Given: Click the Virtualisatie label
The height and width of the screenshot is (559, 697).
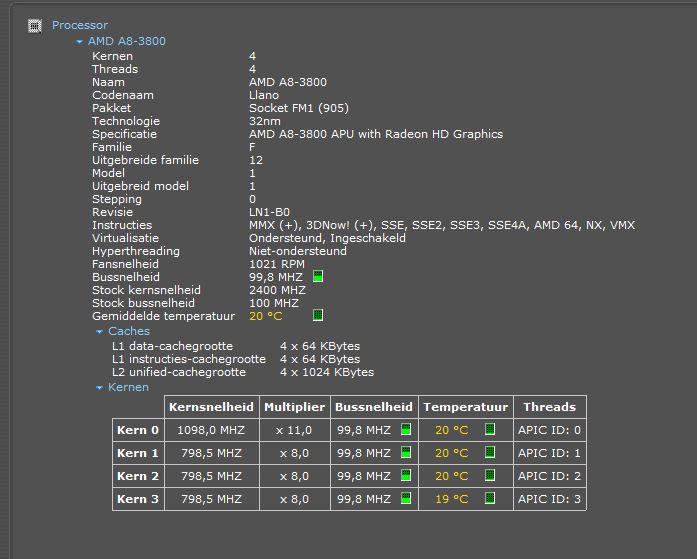Looking at the screenshot, I should [x=125, y=238].
